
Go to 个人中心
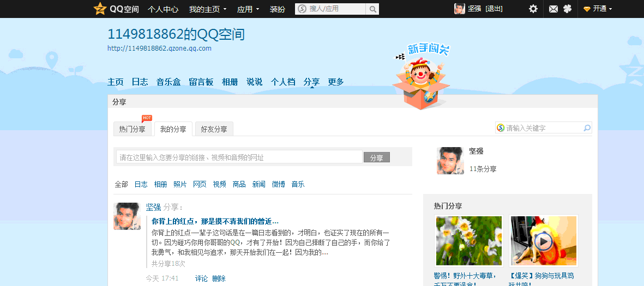(163, 9)
